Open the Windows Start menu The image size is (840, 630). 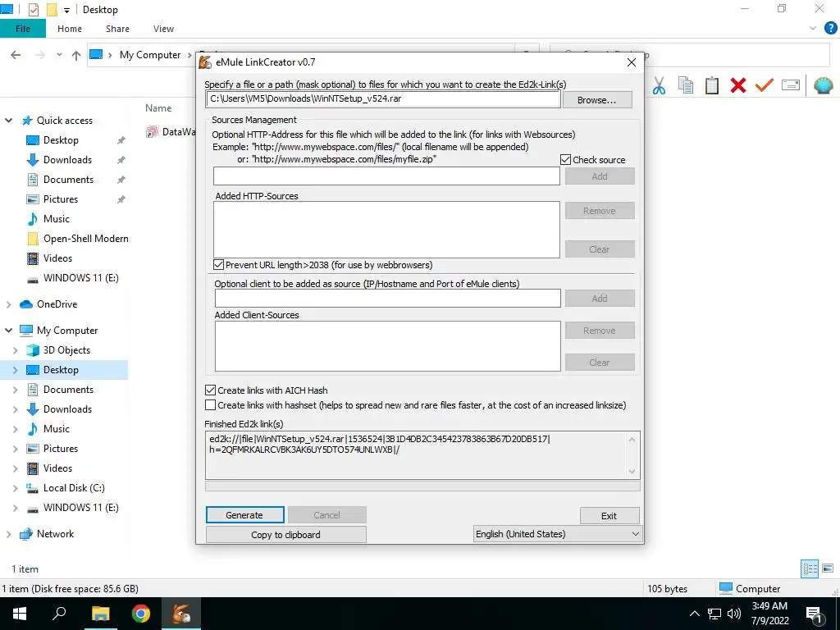point(20,614)
